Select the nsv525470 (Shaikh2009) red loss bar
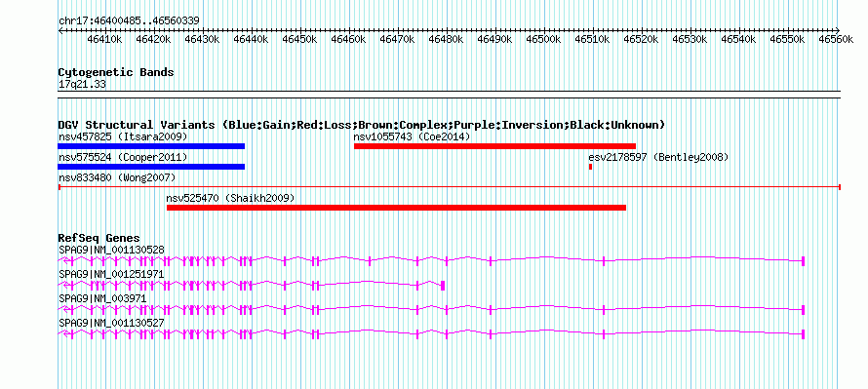Viewport: 868px width, 389px height. (x=396, y=208)
